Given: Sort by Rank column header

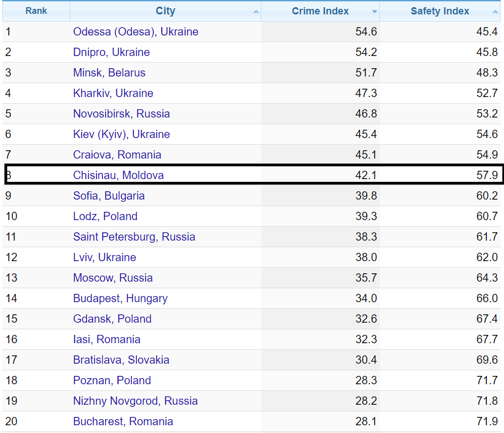Looking at the screenshot, I should 36,11.
